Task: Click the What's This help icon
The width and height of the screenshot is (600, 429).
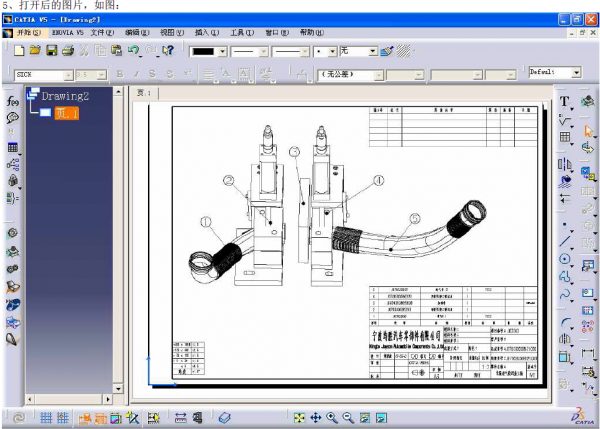Action: (x=167, y=50)
